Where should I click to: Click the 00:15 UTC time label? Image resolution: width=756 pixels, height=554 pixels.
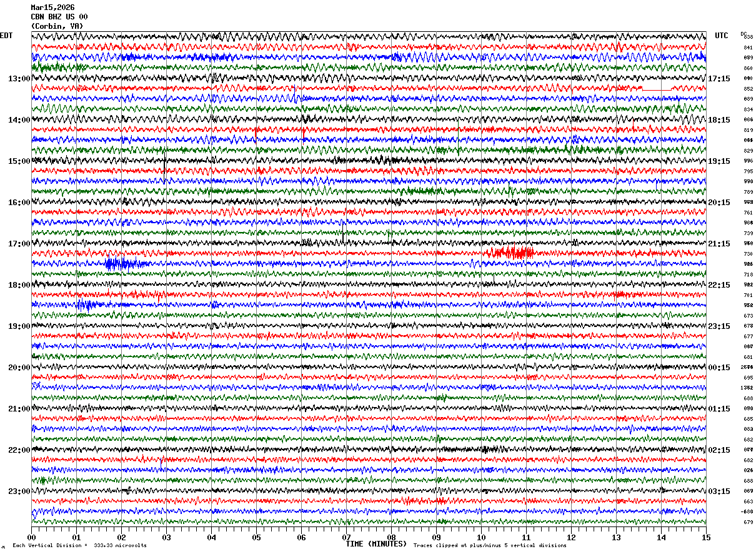(719, 368)
